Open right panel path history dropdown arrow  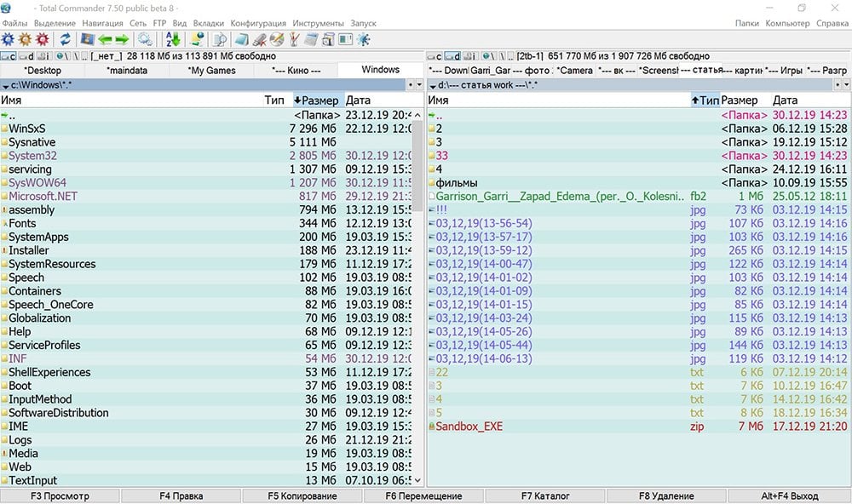pyautogui.click(x=845, y=85)
